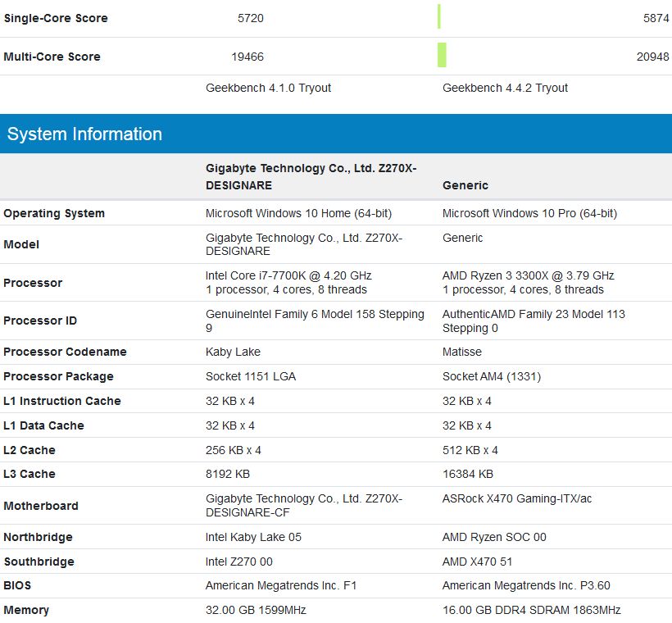Click the L3 Cache label

coord(30,474)
